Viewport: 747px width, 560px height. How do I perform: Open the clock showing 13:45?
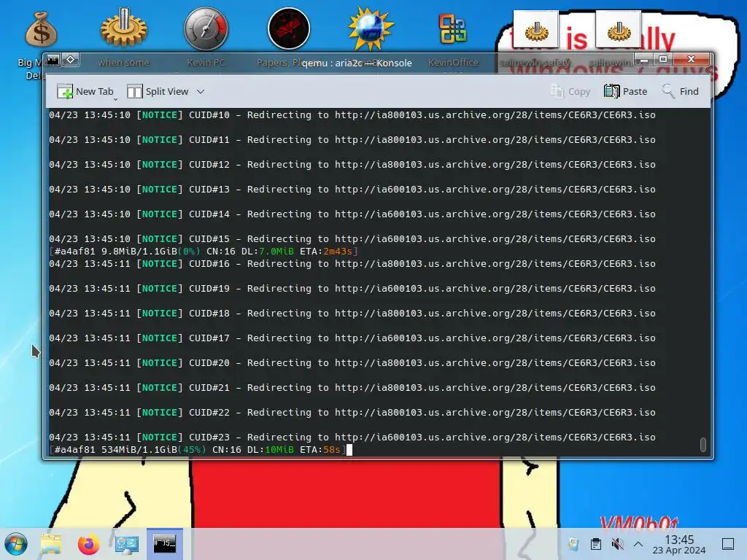(x=679, y=544)
